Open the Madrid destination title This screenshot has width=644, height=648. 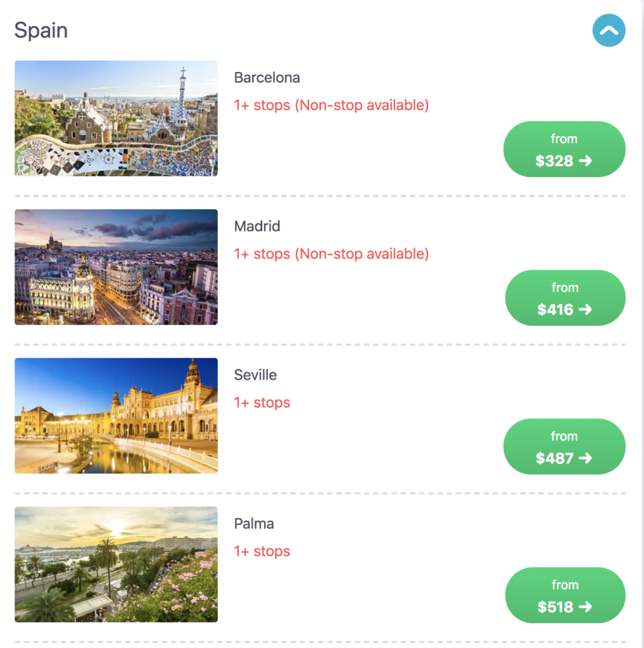coord(257,227)
